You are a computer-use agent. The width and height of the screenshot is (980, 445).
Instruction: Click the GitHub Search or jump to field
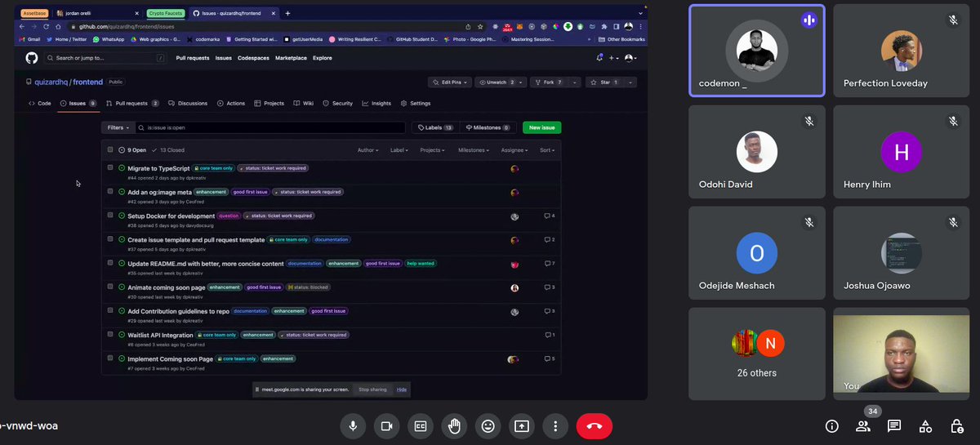click(105, 58)
